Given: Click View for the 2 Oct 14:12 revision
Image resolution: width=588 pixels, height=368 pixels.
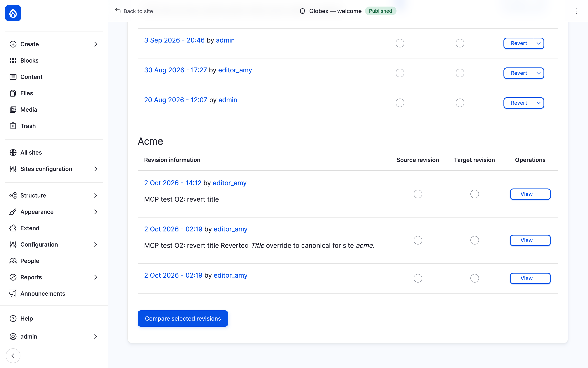Looking at the screenshot, I should [x=530, y=194].
